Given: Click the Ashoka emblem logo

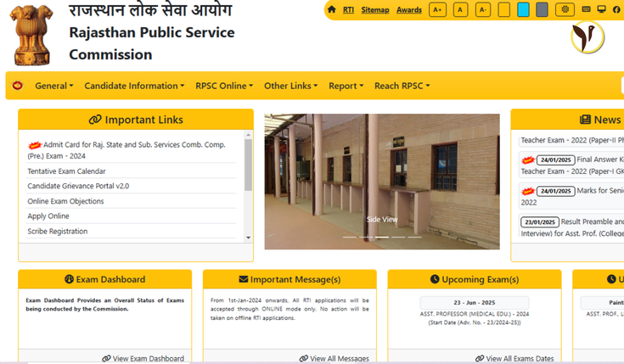Looking at the screenshot, I should coord(31,35).
